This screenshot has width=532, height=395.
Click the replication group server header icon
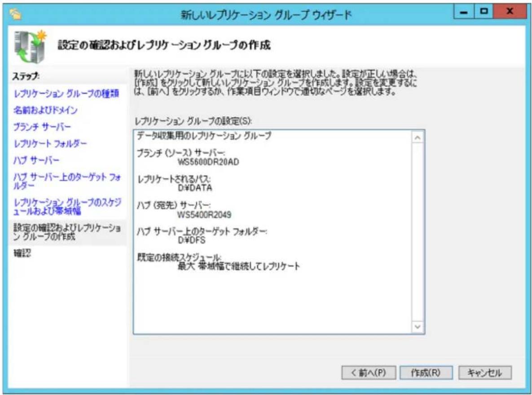click(x=31, y=47)
